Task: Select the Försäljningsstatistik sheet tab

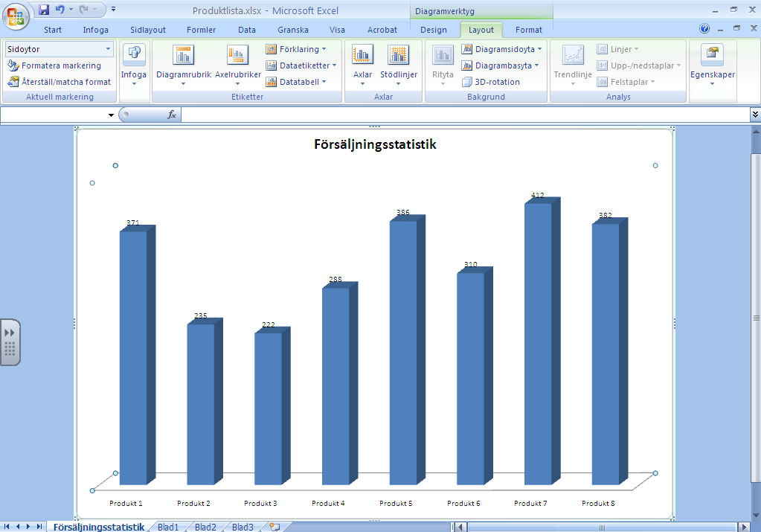Action: [98, 527]
